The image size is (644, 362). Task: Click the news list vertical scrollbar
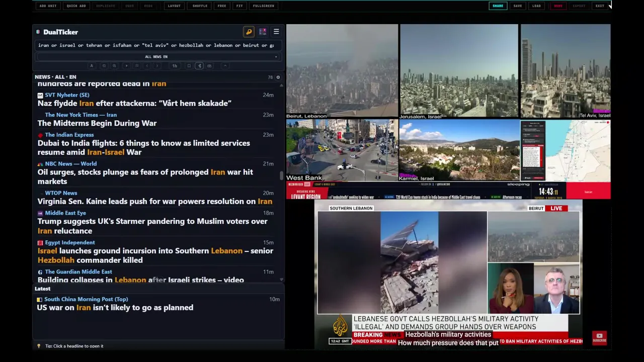[x=281, y=176]
